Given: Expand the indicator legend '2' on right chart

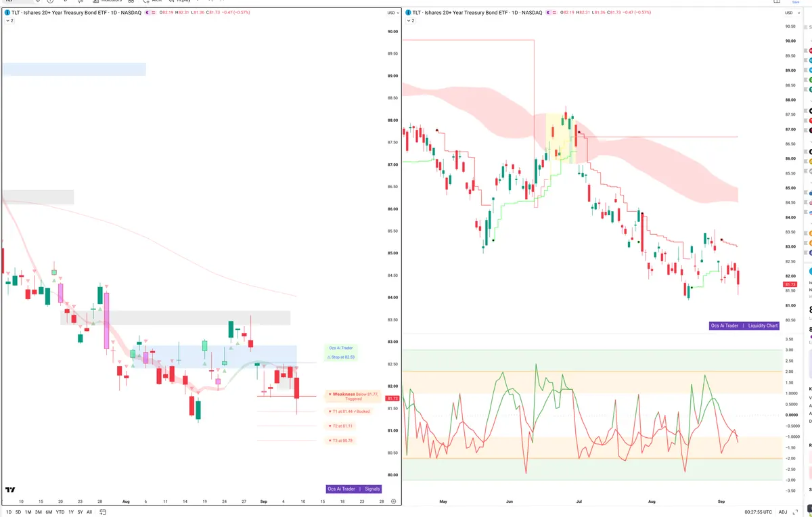Looking at the screenshot, I should (x=410, y=21).
